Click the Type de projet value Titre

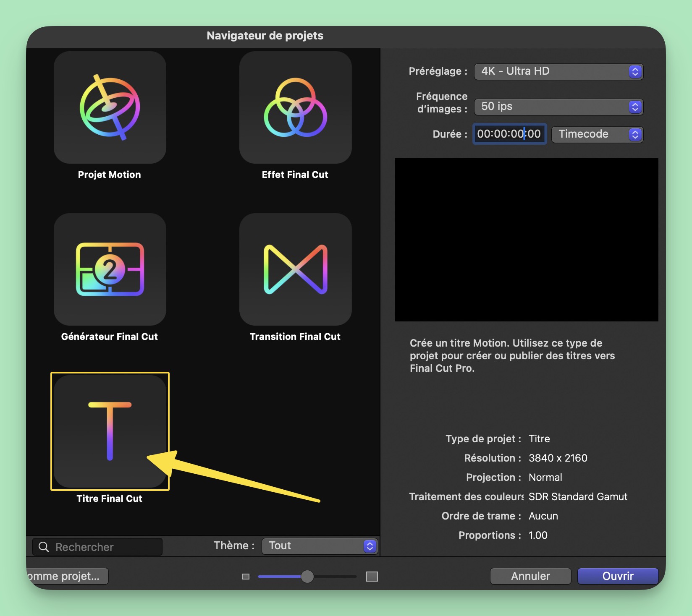tap(540, 439)
